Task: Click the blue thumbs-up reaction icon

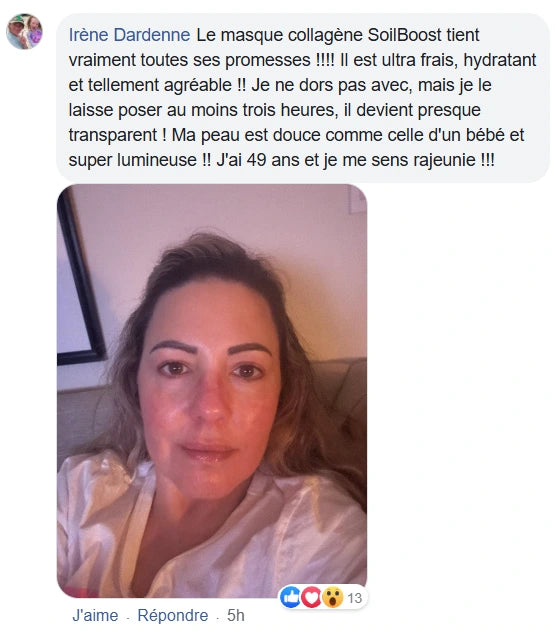Action: [x=291, y=597]
